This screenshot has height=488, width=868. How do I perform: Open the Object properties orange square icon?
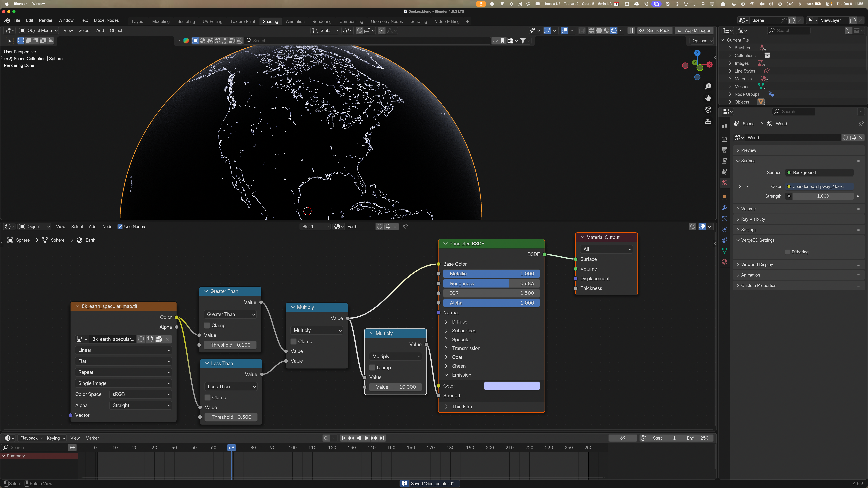tap(724, 197)
